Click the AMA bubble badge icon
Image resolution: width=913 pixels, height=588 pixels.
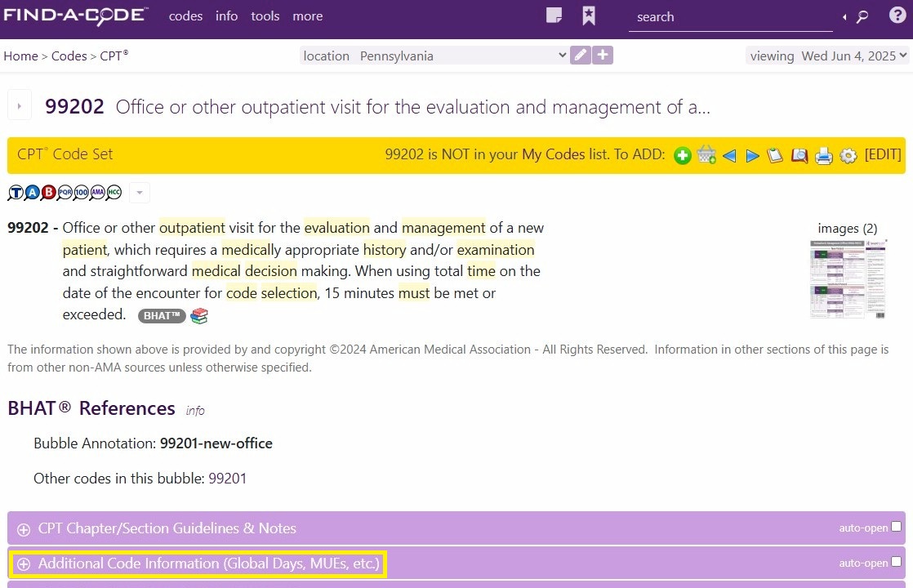pyautogui.click(x=97, y=192)
